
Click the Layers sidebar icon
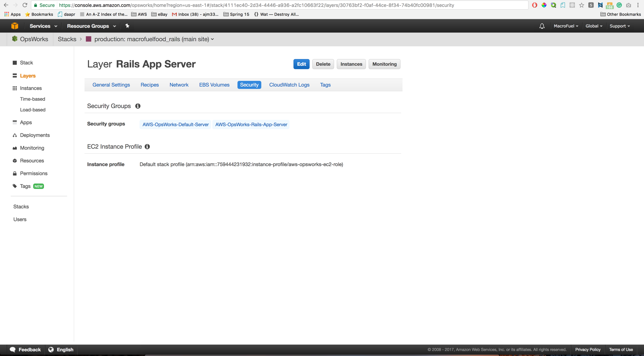pos(15,75)
